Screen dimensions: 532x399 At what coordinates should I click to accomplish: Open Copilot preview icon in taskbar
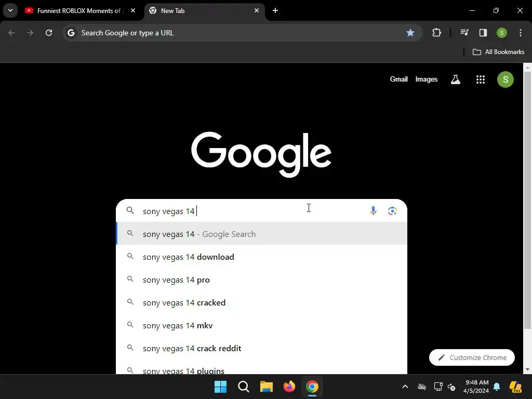[515, 387]
